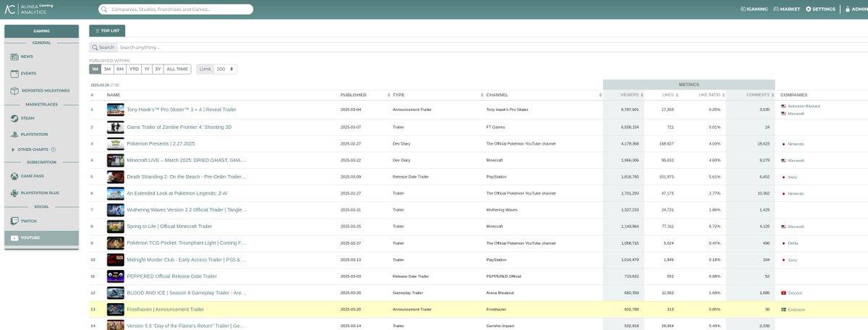The height and width of the screenshot is (330, 868).
Task: Sort table by Likes column
Action: tap(677, 95)
